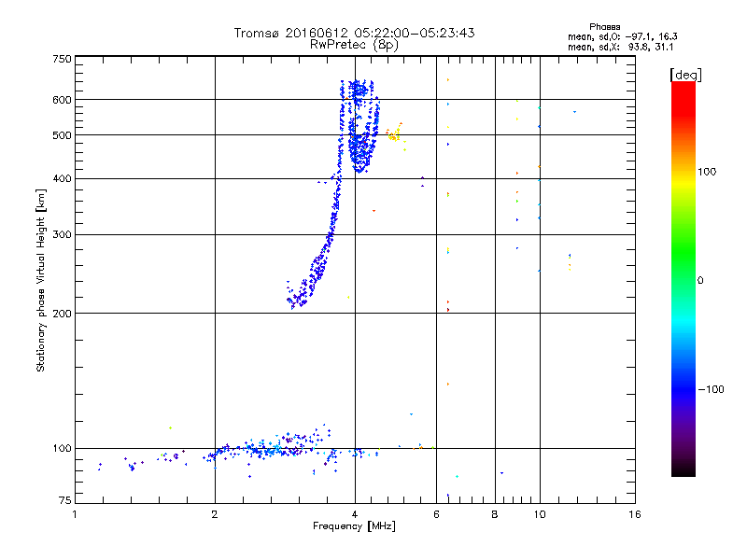Click the yellow-orange echo cluster near 500 km
Image resolution: width=747 pixels, height=560 pixels.
pyautogui.click(x=394, y=134)
